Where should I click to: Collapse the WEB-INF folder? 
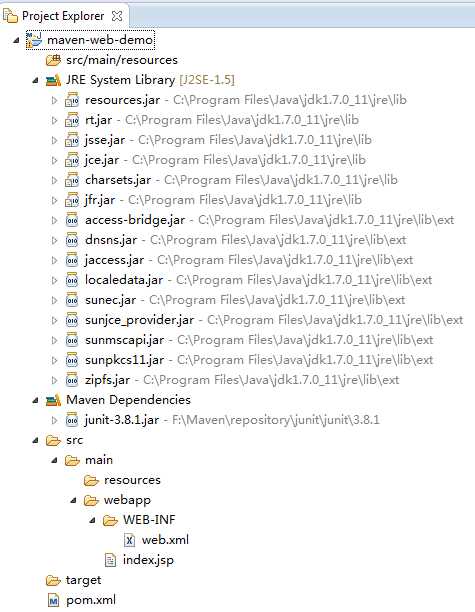coord(93,520)
